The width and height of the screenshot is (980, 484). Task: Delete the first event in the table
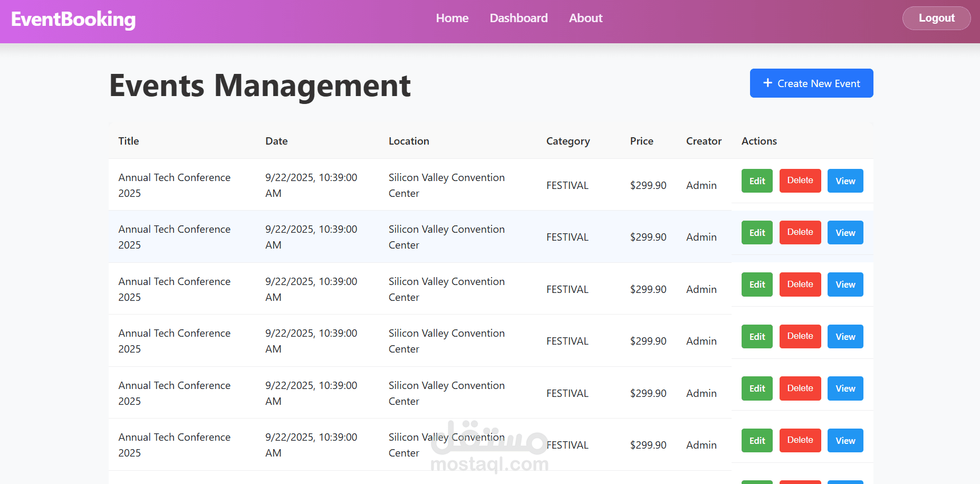tap(800, 181)
